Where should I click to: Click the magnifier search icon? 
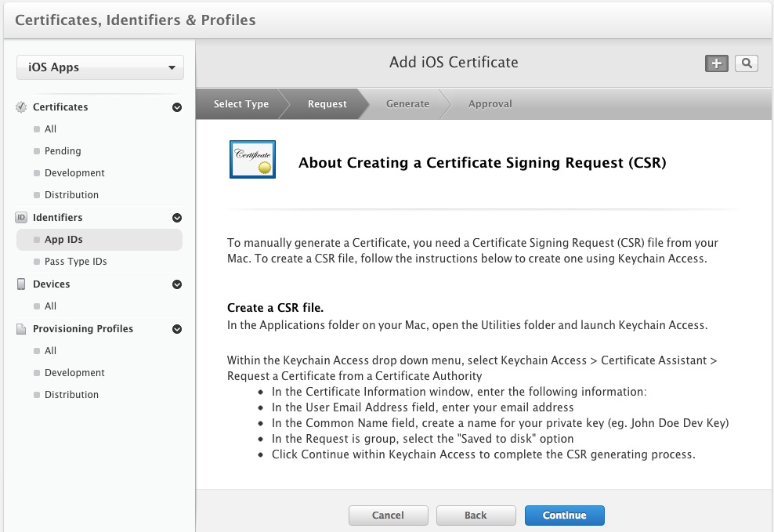[747, 63]
